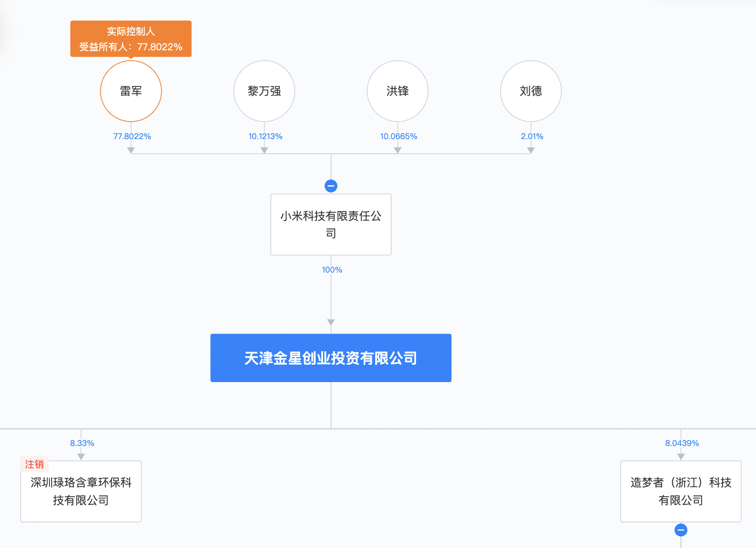Click the 注销 status tag
Screen dimensions: 756x548
tap(34, 464)
